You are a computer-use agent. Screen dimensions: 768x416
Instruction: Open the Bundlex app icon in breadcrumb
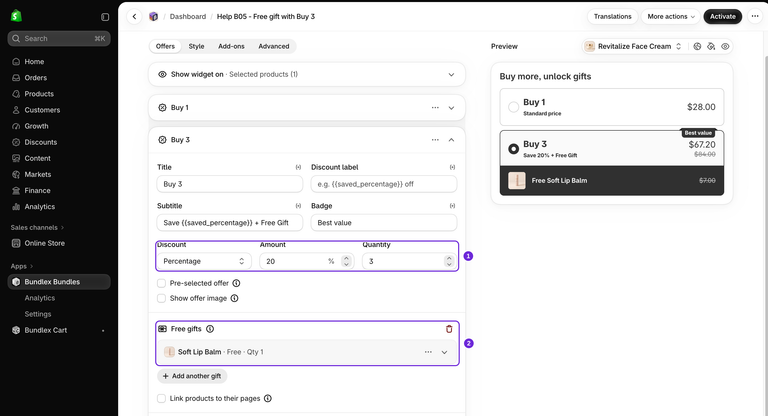(x=154, y=17)
